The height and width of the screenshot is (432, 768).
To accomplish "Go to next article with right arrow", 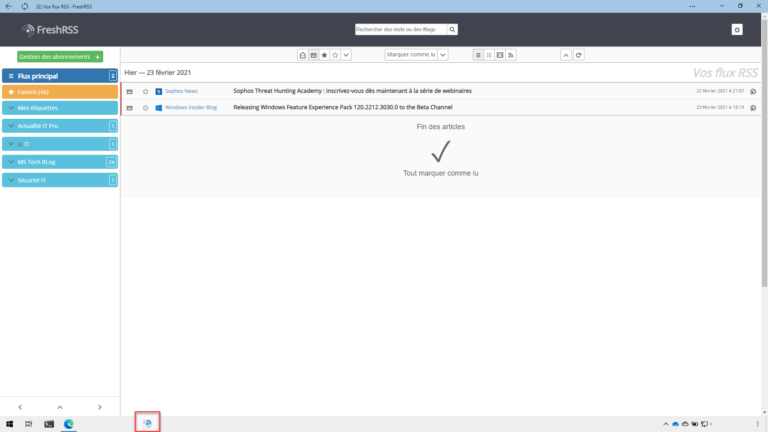I will tap(99, 407).
